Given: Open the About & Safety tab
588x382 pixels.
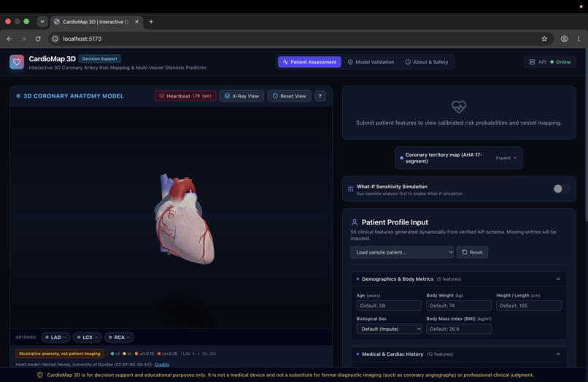Looking at the screenshot, I should point(426,62).
